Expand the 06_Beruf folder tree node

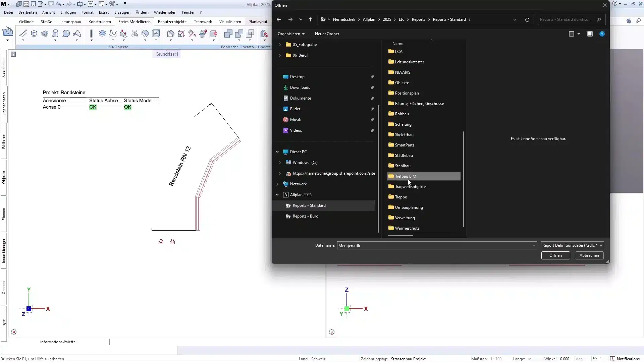280,55
